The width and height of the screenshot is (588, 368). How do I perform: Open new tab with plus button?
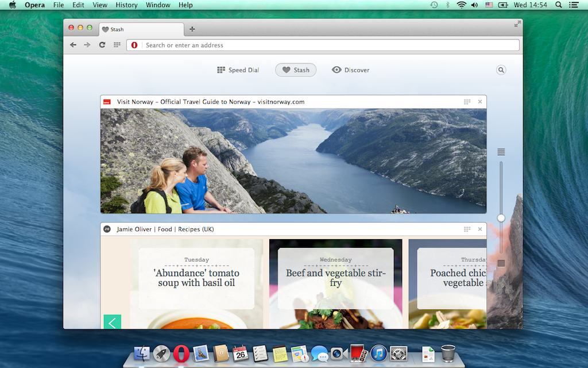(192, 29)
